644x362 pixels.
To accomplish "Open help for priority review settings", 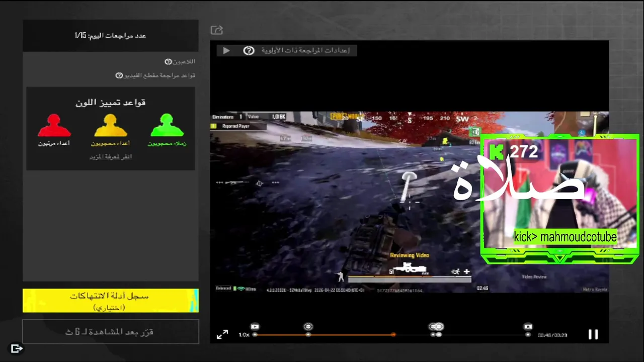I will 249,50.
